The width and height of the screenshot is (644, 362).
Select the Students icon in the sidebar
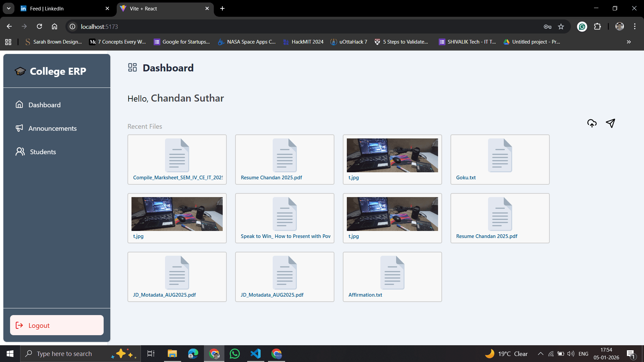[x=19, y=152]
